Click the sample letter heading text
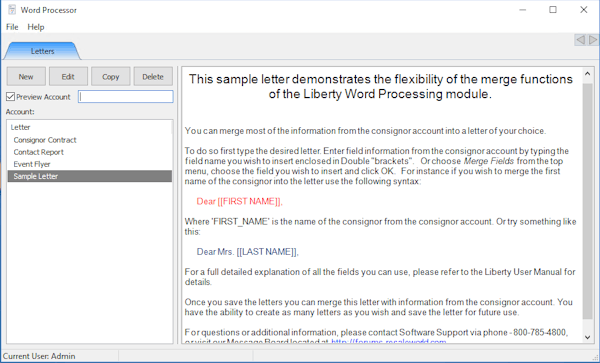The width and height of the screenshot is (600, 363). coord(380,86)
